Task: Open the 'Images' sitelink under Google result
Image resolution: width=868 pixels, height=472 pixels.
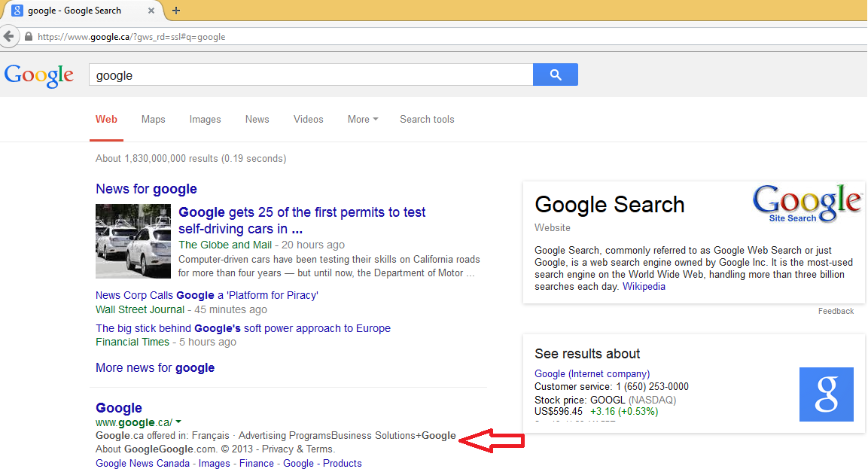Action: 215,464
